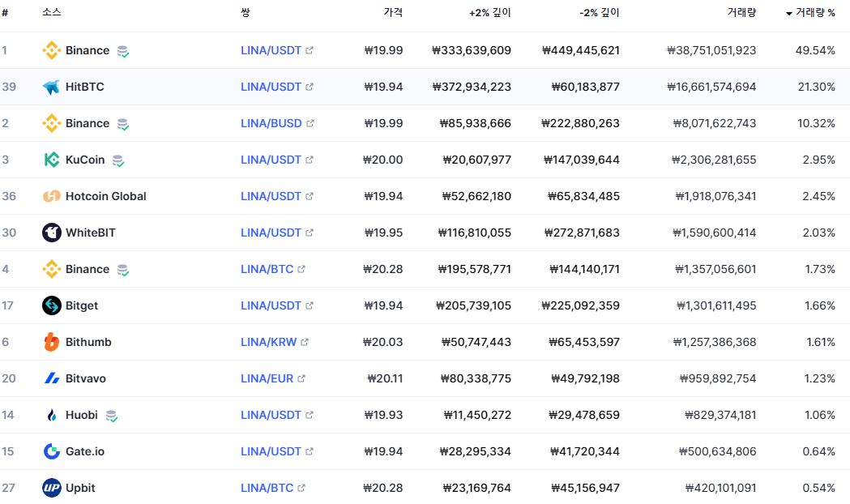This screenshot has width=850, height=504.
Task: Open the Gate.io exchange name
Action: pos(85,451)
